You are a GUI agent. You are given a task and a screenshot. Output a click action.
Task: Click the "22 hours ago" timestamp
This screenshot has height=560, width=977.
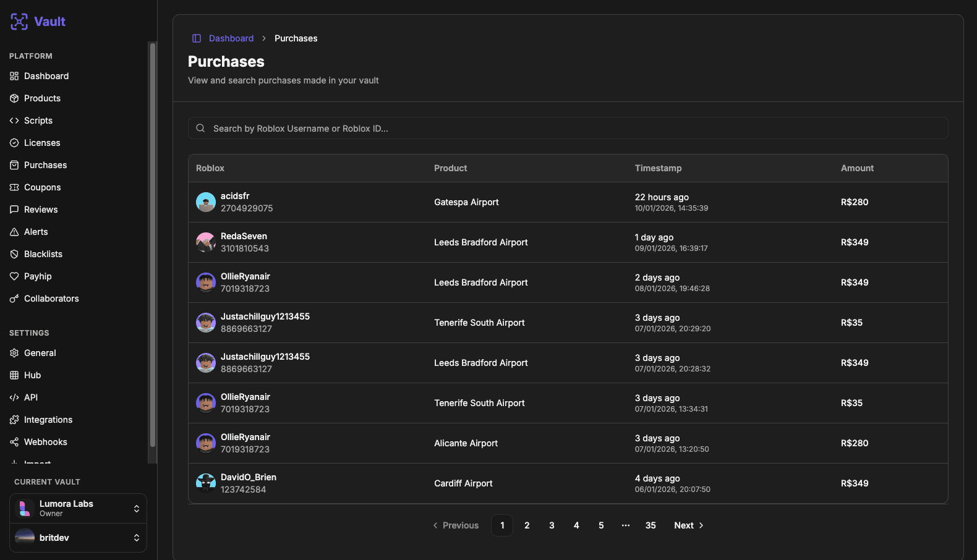coord(662,197)
